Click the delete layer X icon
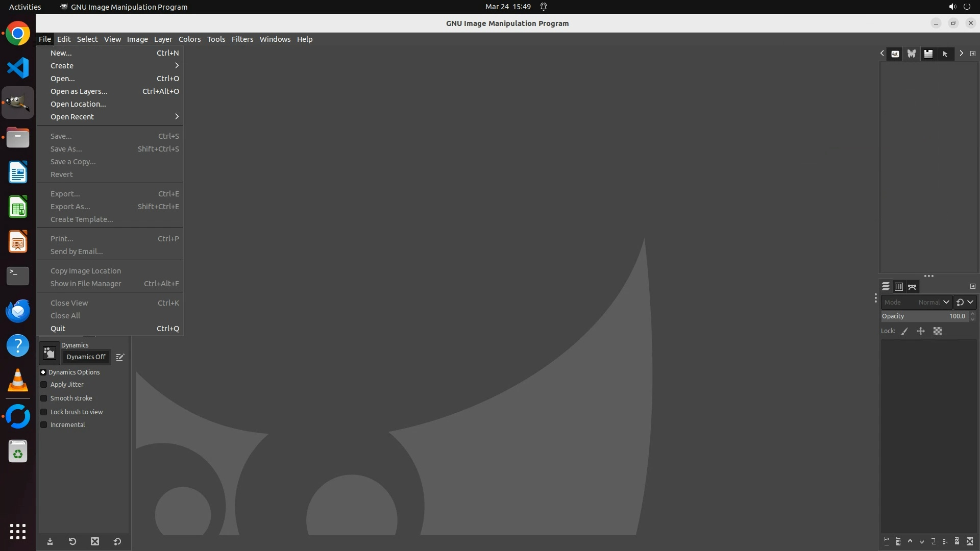980x551 pixels. click(x=970, y=541)
